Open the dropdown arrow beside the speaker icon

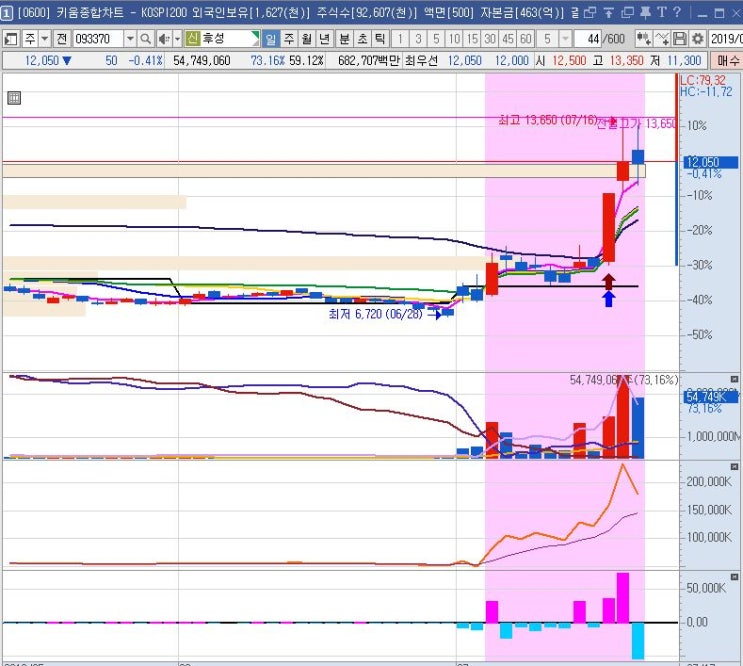[178, 39]
